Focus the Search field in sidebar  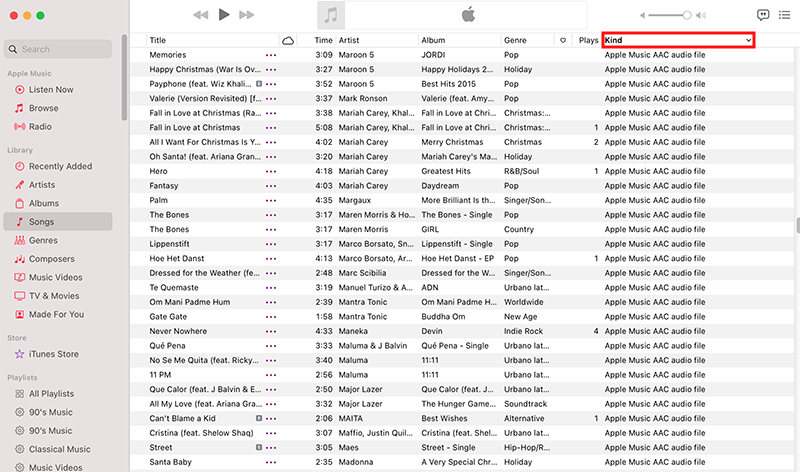[58, 49]
